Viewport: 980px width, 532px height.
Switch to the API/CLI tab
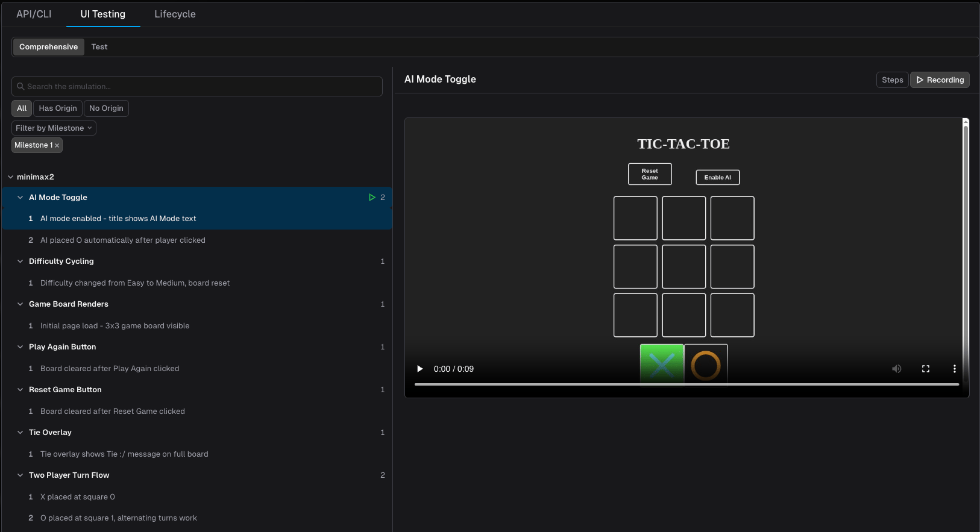click(34, 14)
